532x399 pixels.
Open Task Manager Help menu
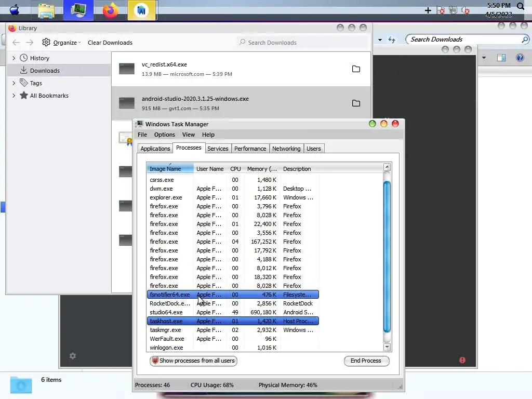(208, 135)
